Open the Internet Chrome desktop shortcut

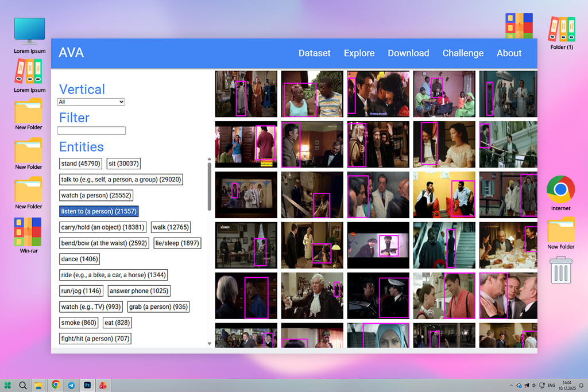560,193
